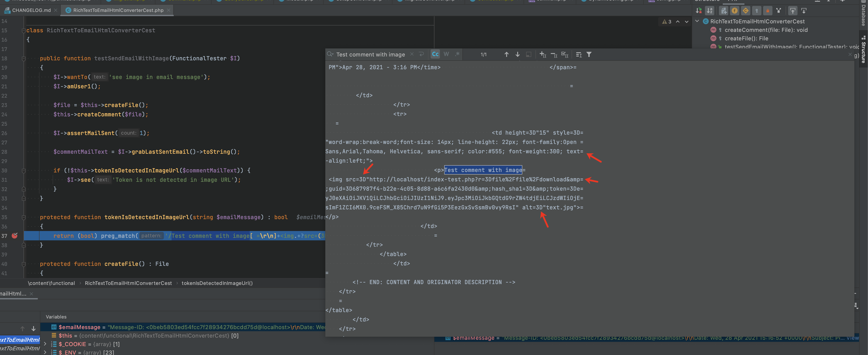Image resolution: width=868 pixels, height=355 pixels.
Task: Close the RichTextToEmailHtmlConverterCest.php tab
Action: pyautogui.click(x=168, y=10)
